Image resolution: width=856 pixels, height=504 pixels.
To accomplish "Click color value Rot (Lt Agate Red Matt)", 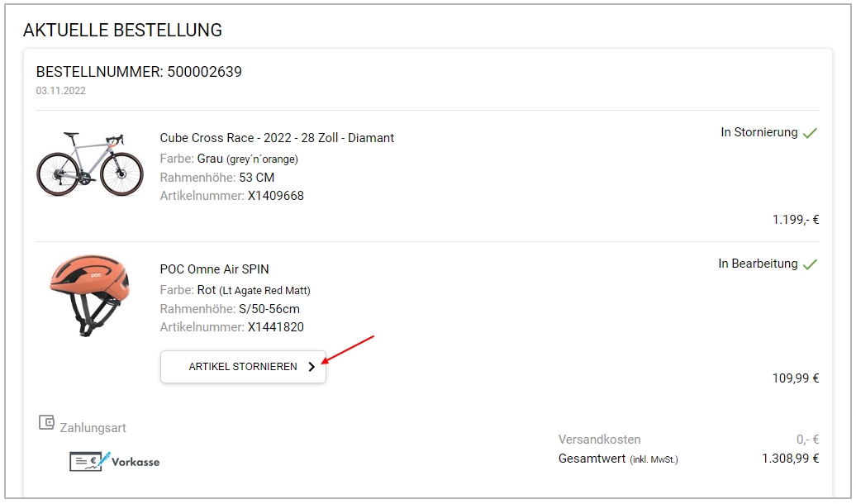I will click(254, 291).
